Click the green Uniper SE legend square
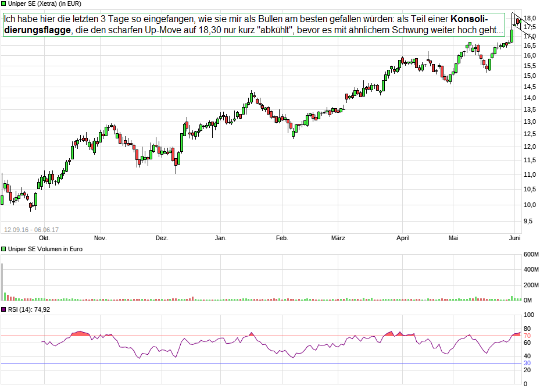This screenshot has width=540, height=392. pos(4,4)
